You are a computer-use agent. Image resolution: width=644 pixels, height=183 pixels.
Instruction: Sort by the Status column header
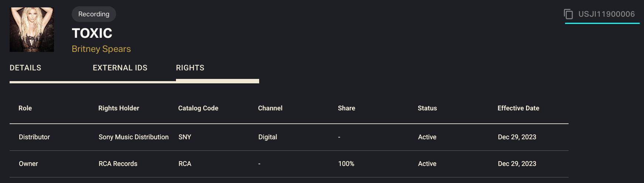tap(427, 108)
